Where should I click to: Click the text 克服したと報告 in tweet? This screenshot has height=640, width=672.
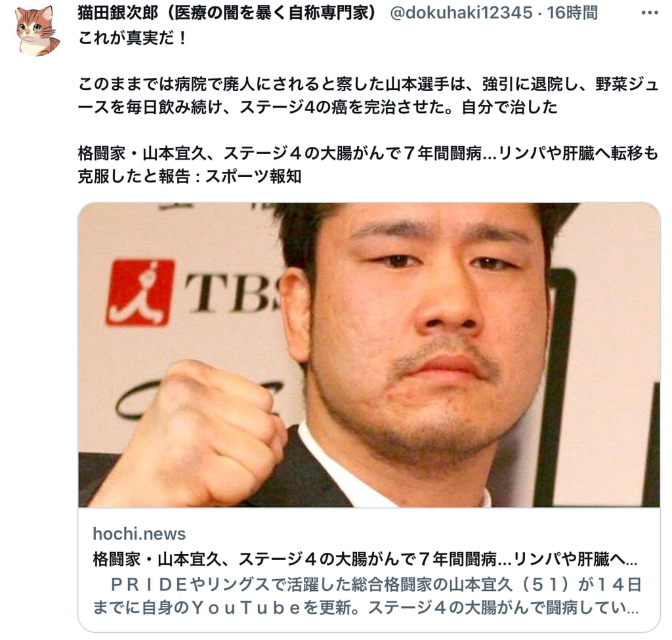[134, 176]
